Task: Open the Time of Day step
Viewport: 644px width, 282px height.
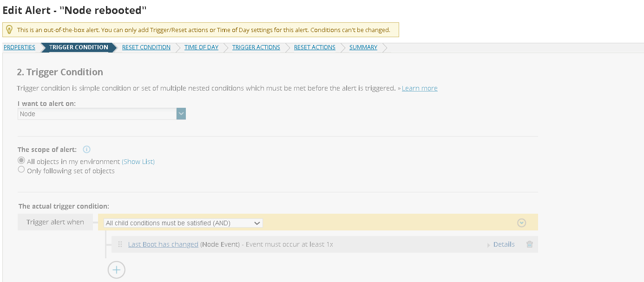Action: [x=201, y=47]
